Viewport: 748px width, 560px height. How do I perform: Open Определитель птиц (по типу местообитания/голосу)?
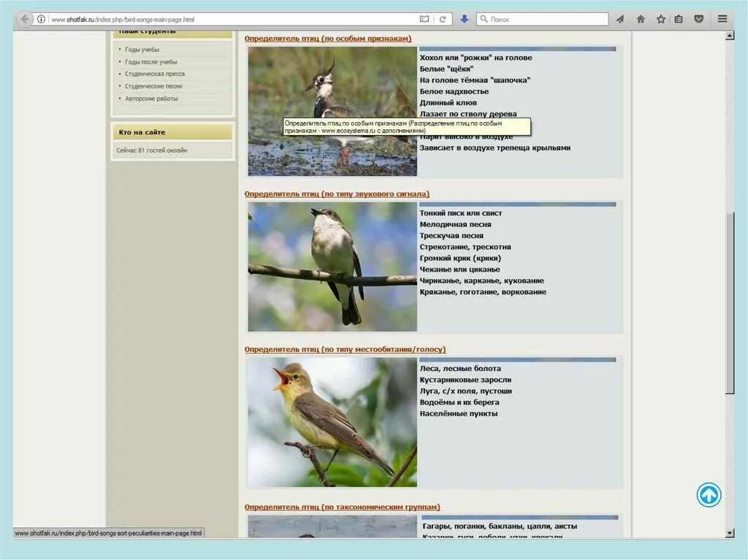(345, 350)
